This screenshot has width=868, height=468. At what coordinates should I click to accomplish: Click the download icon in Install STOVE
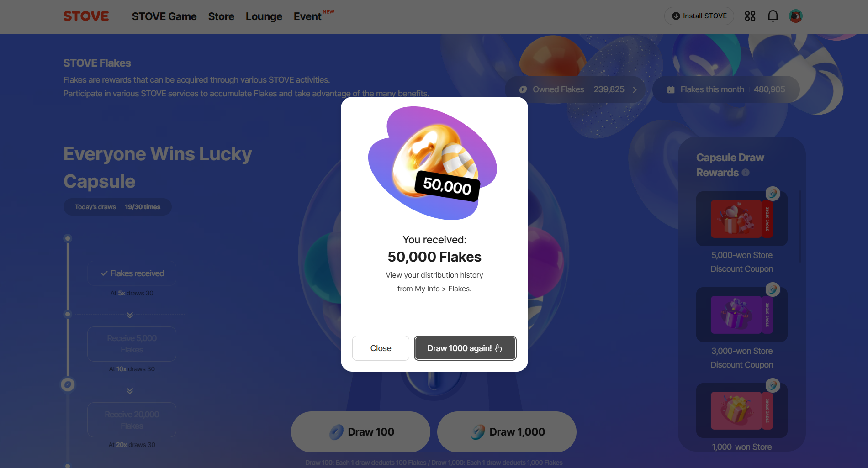(x=676, y=16)
